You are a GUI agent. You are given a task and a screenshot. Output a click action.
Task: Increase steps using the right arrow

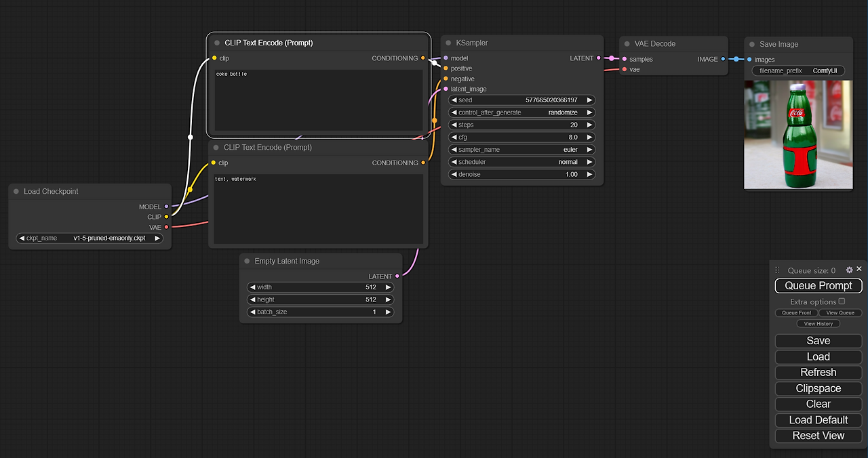coord(589,124)
